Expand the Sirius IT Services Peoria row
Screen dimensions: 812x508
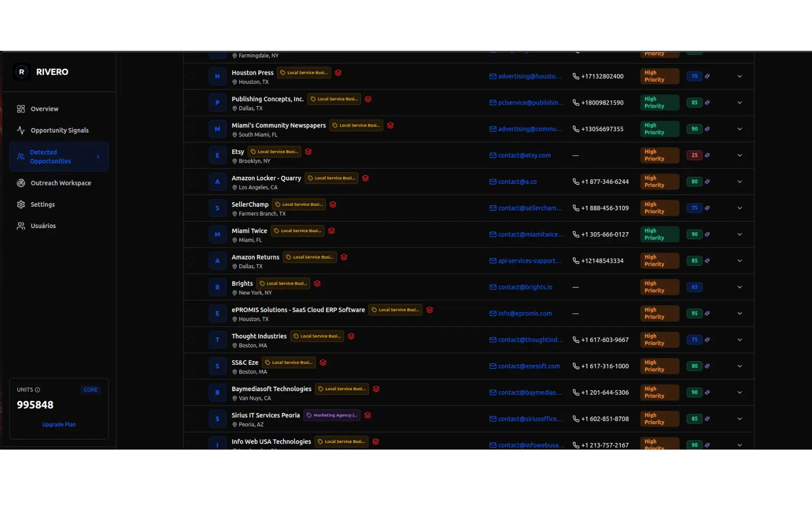point(739,419)
